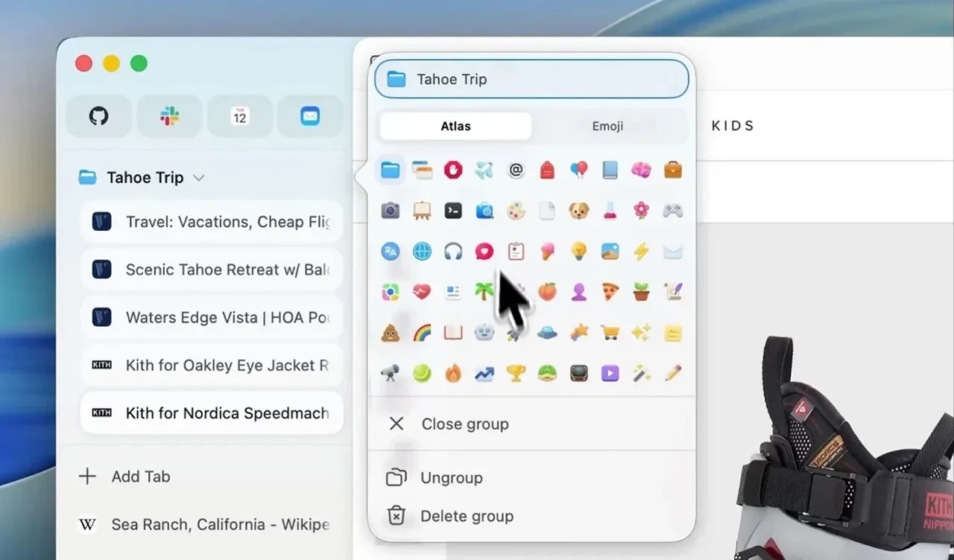The height and width of the screenshot is (560, 954).
Task: Collapse the Tahoe Trip group
Action: point(198,177)
